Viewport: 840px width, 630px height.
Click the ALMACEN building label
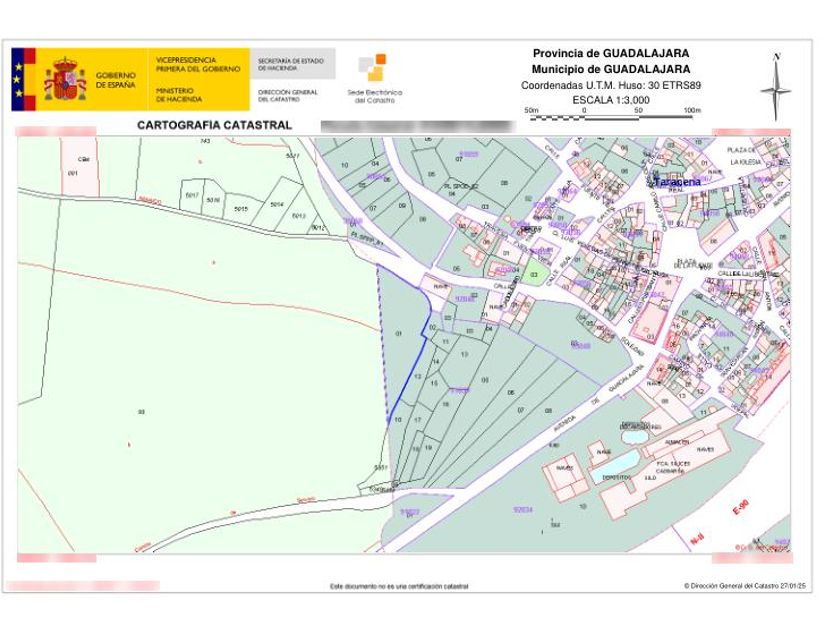click(677, 442)
